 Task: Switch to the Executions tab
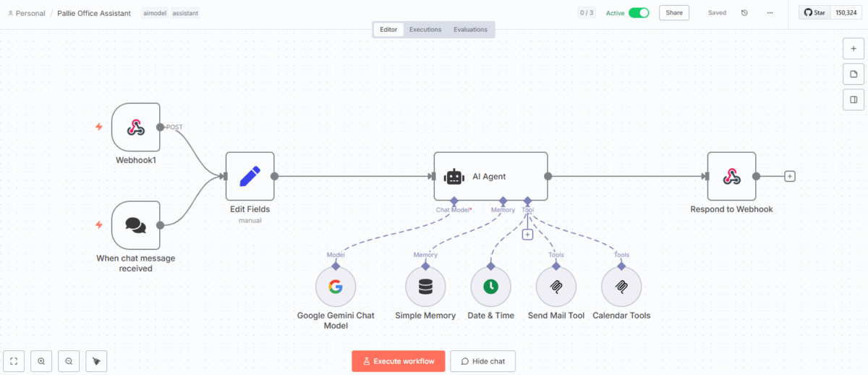(425, 30)
